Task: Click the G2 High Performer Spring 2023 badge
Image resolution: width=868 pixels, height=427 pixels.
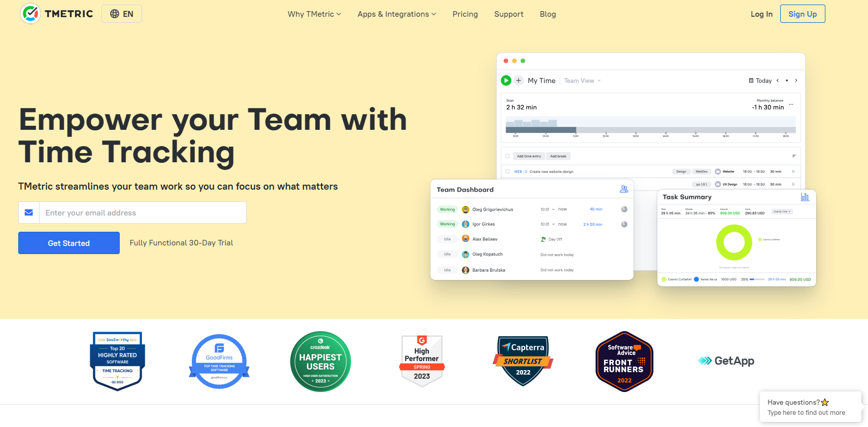Action: (x=422, y=361)
